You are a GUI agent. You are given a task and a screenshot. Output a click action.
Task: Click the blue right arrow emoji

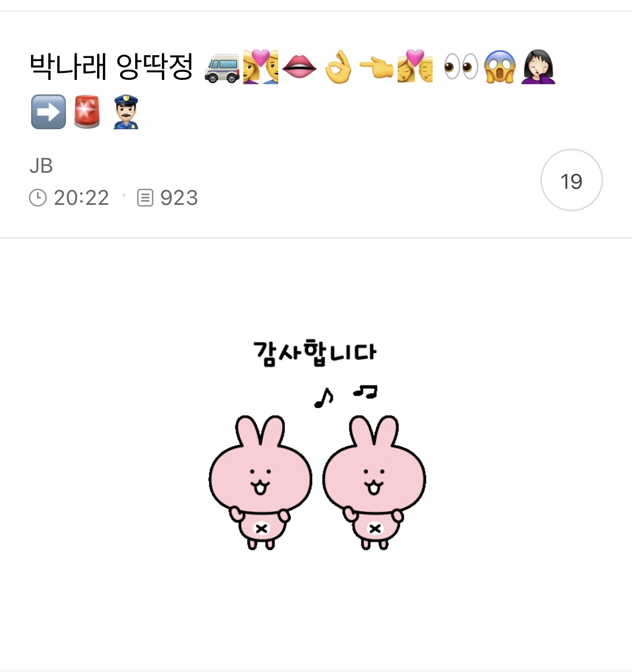pos(48,112)
